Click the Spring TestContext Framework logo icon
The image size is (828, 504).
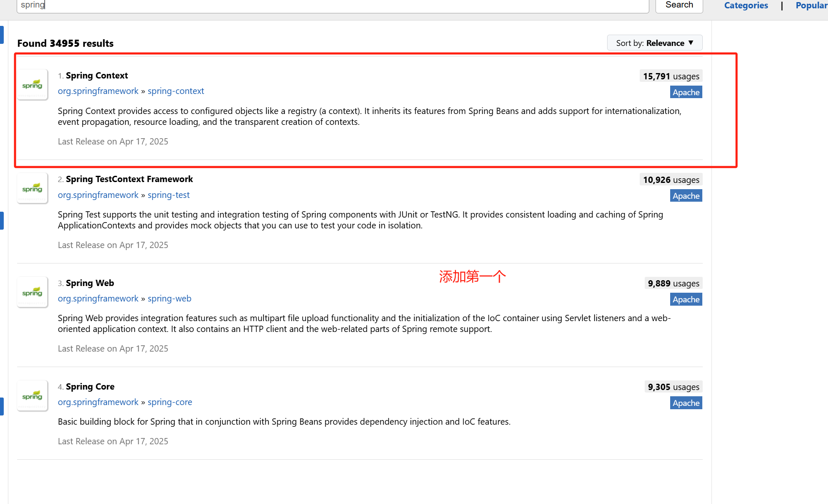33,188
